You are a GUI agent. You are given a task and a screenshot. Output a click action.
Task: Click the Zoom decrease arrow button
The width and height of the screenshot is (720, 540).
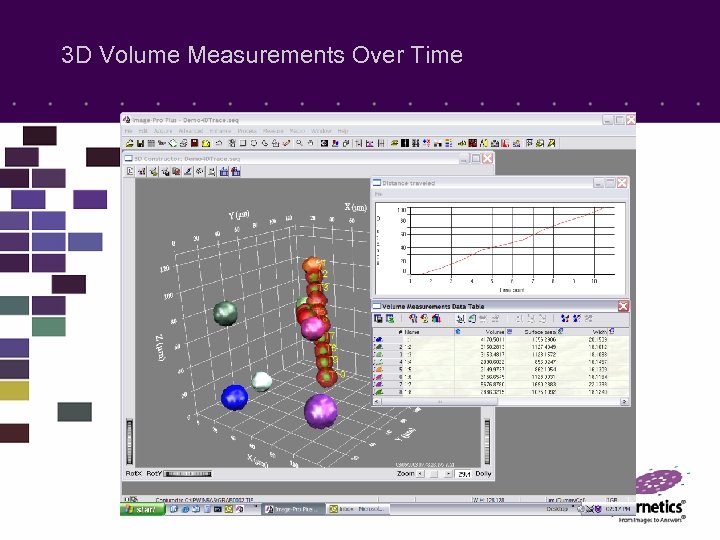click(x=420, y=474)
